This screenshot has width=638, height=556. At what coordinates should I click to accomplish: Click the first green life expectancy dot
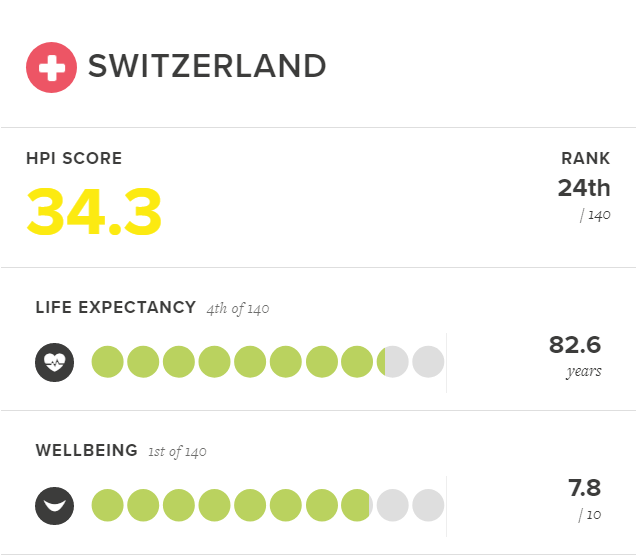(107, 362)
